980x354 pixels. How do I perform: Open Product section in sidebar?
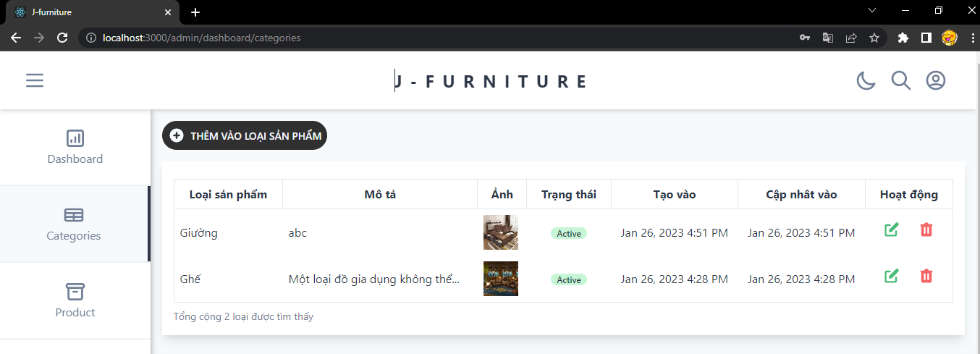[75, 300]
